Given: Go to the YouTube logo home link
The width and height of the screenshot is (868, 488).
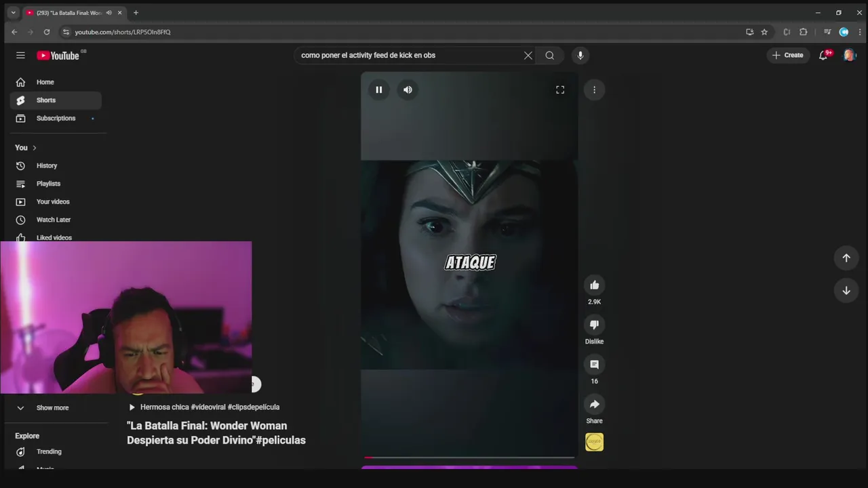Looking at the screenshot, I should (58, 56).
